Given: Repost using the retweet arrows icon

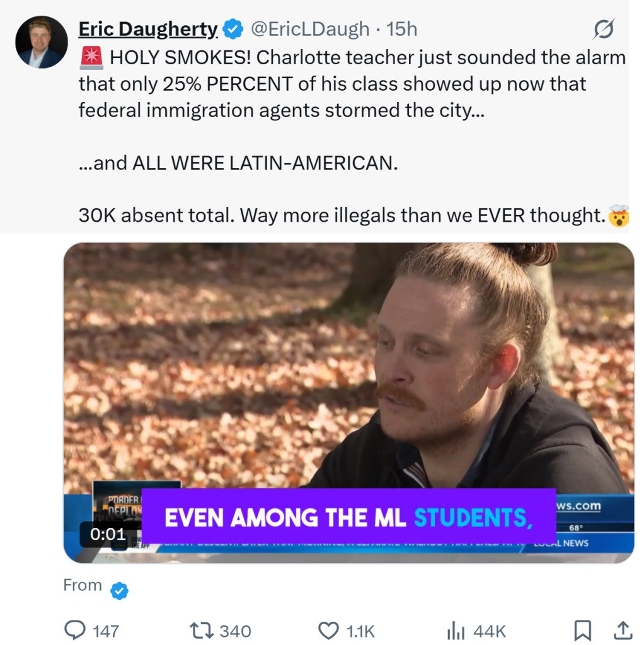Looking at the screenshot, I should click(202, 631).
